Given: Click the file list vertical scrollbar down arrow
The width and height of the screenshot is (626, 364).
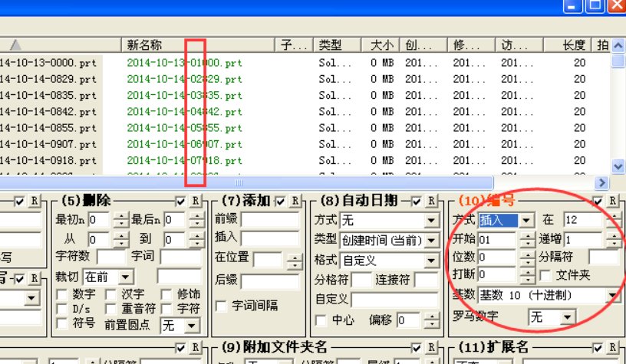Looking at the screenshot, I should [618, 166].
